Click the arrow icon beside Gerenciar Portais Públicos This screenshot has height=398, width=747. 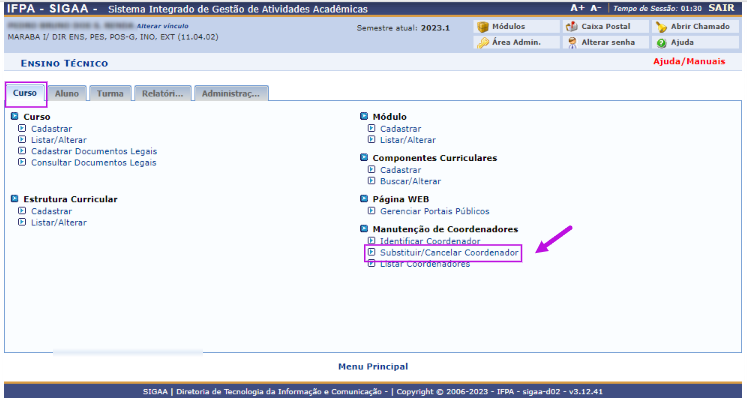(x=372, y=210)
